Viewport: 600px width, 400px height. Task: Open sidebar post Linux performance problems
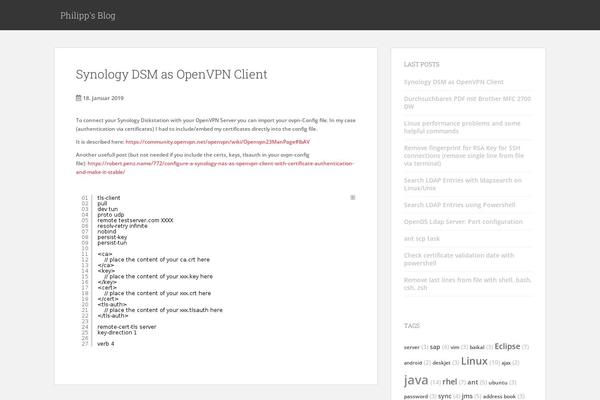462,127
